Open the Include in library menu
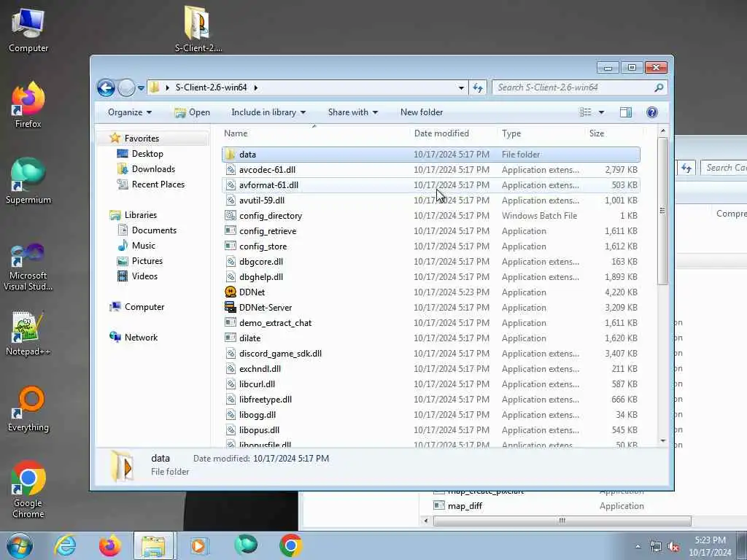747x560 pixels. [x=268, y=112]
